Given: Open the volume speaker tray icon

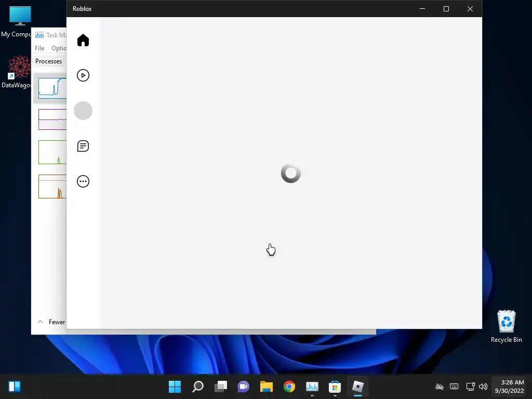Looking at the screenshot, I should pos(483,387).
